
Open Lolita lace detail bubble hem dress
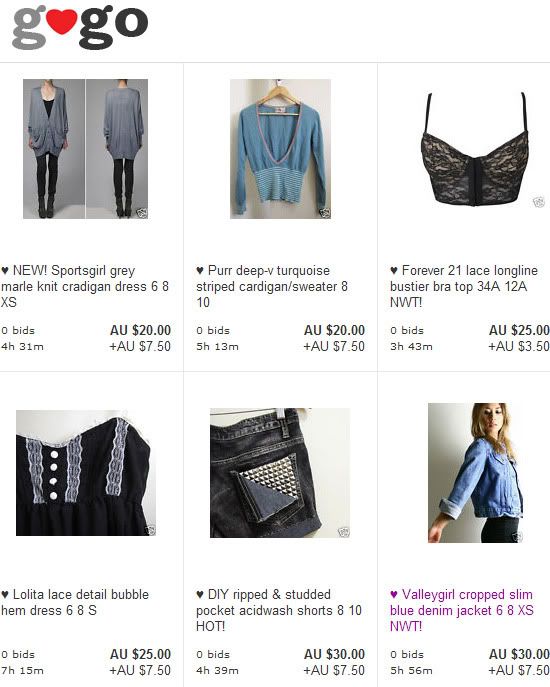tap(75, 602)
